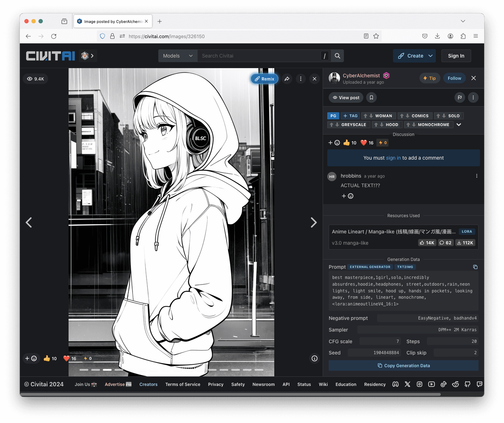Open the Instagram footer icon
The height and width of the screenshot is (423, 504).
coord(420,384)
